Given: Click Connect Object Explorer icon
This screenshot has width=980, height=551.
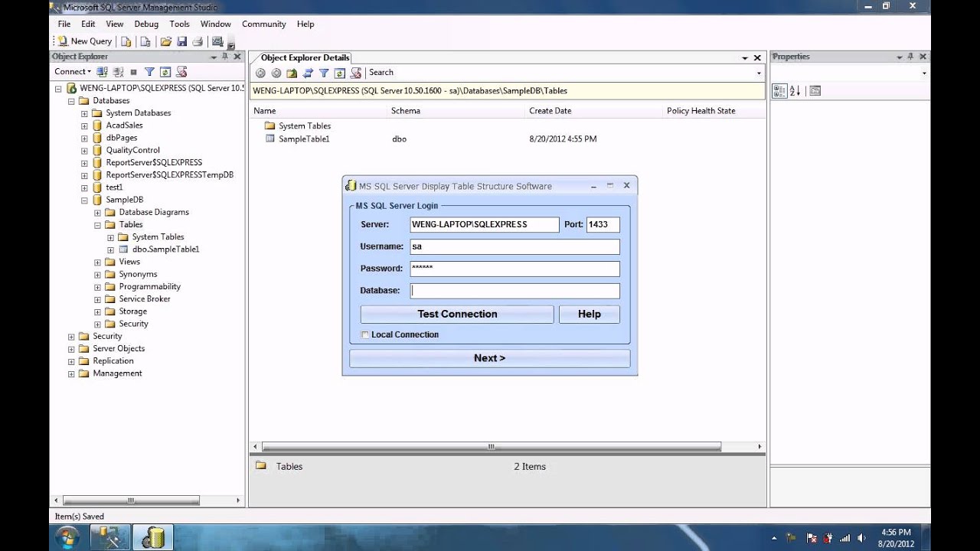Looking at the screenshot, I should click(103, 72).
